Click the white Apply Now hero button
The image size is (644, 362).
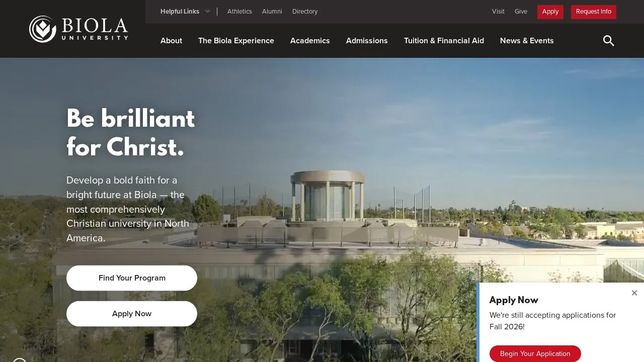click(132, 314)
